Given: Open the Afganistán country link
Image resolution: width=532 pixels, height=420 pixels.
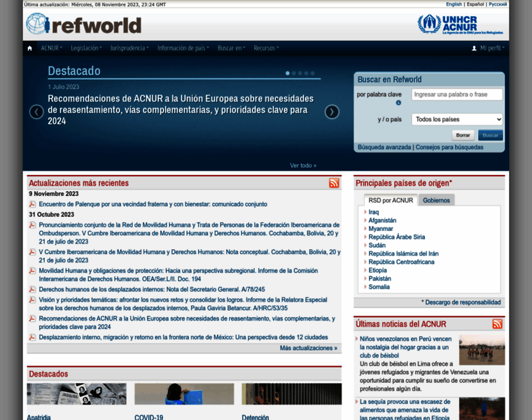Looking at the screenshot, I should [x=382, y=220].
